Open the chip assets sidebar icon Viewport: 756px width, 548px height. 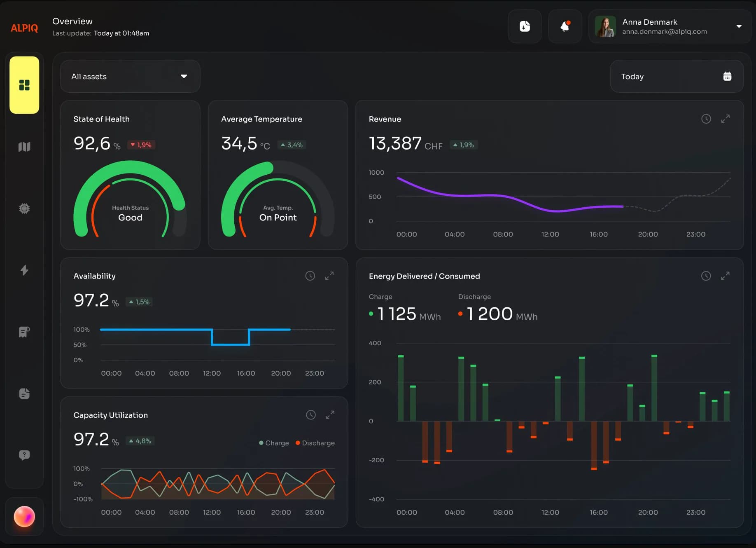tap(24, 208)
